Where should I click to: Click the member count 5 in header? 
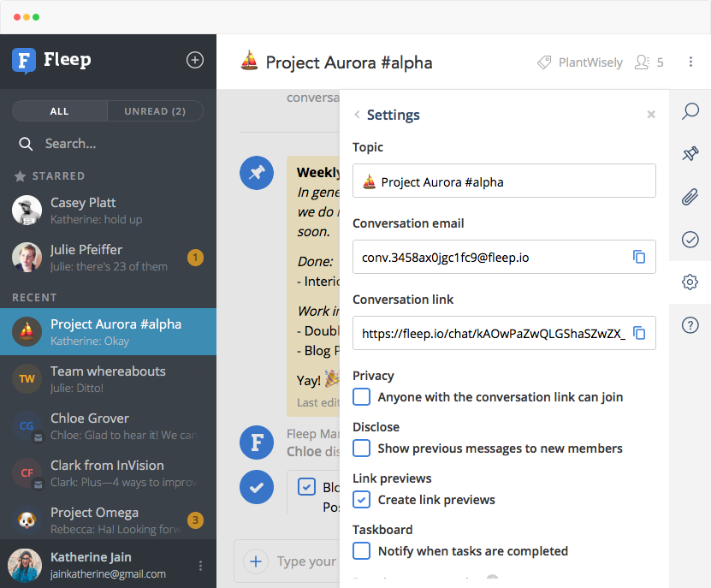point(661,62)
